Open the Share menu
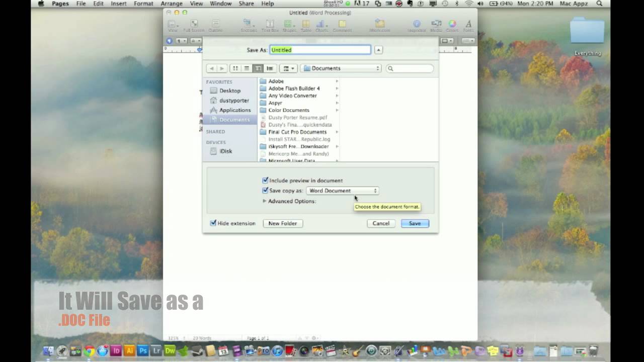644x362 pixels. tap(246, 4)
